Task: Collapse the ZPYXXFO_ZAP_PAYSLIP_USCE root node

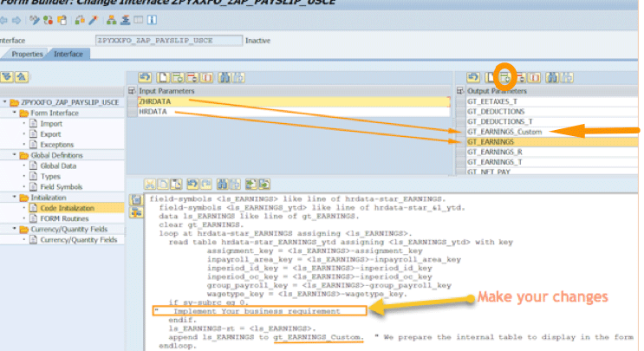Action: (5, 101)
